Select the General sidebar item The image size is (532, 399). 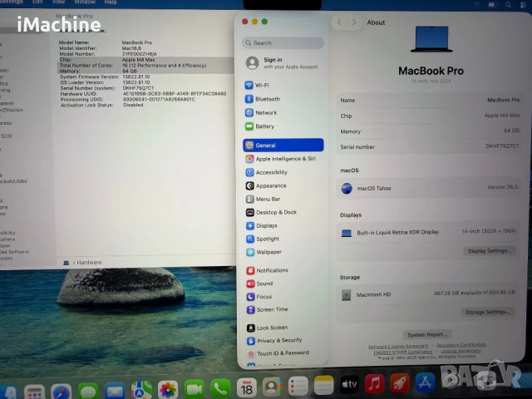(x=283, y=145)
